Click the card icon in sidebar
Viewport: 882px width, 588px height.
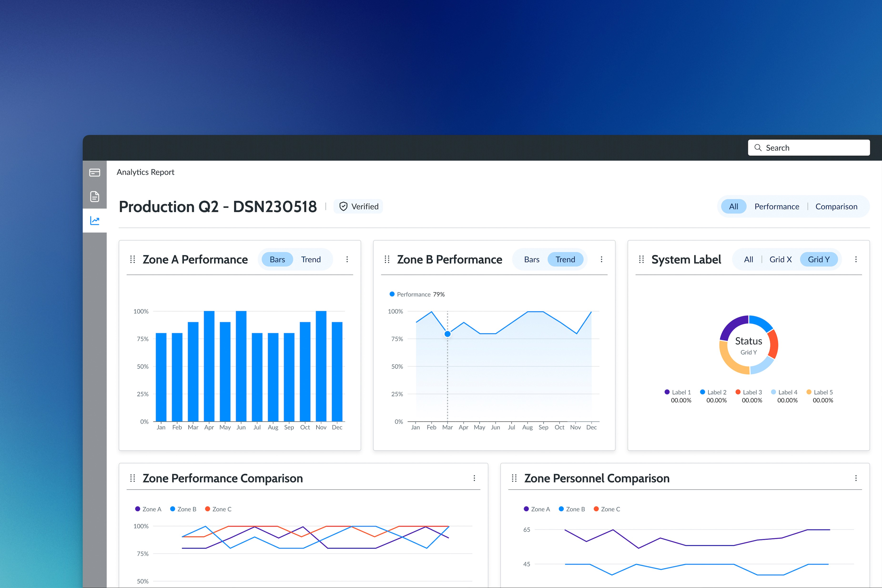coord(95,172)
